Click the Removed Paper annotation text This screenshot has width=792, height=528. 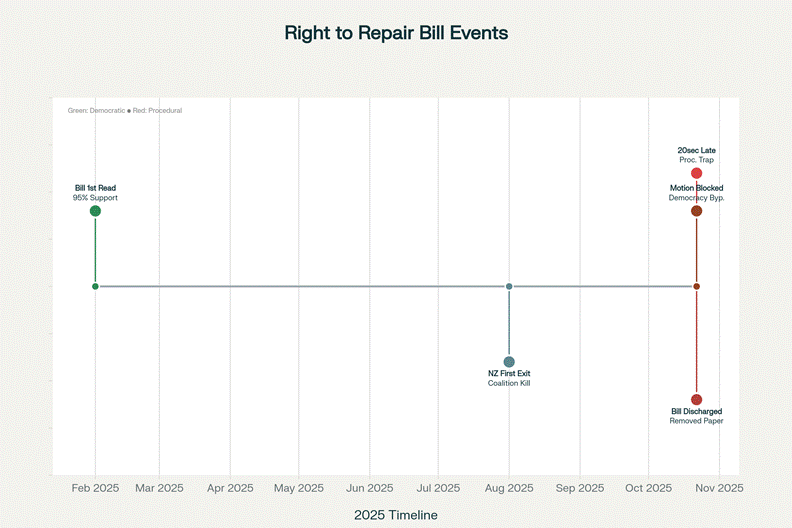[x=696, y=421]
